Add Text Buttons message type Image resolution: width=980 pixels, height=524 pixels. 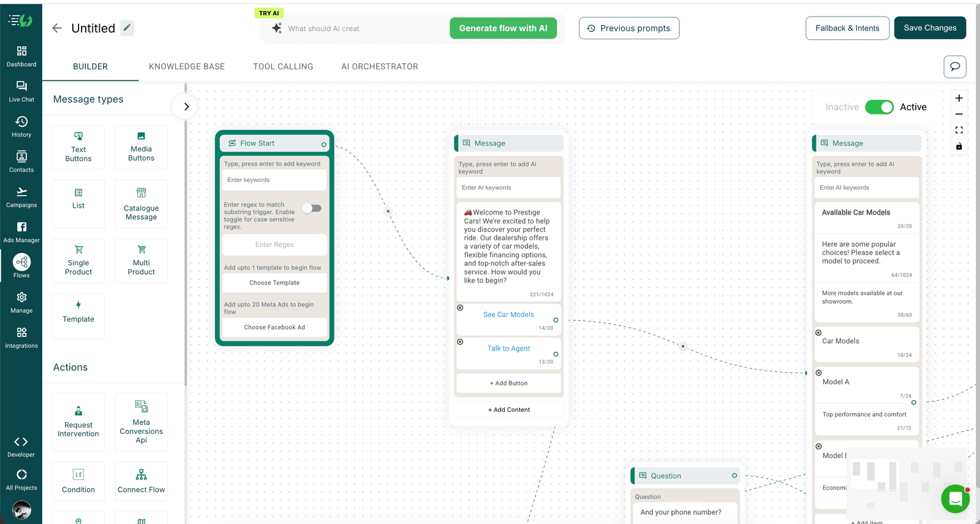click(x=78, y=147)
